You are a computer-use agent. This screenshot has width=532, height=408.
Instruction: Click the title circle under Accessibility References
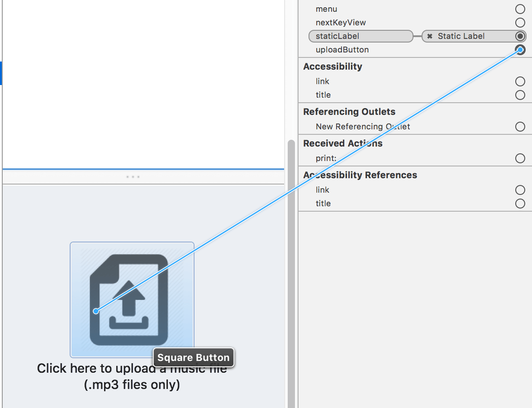(520, 204)
